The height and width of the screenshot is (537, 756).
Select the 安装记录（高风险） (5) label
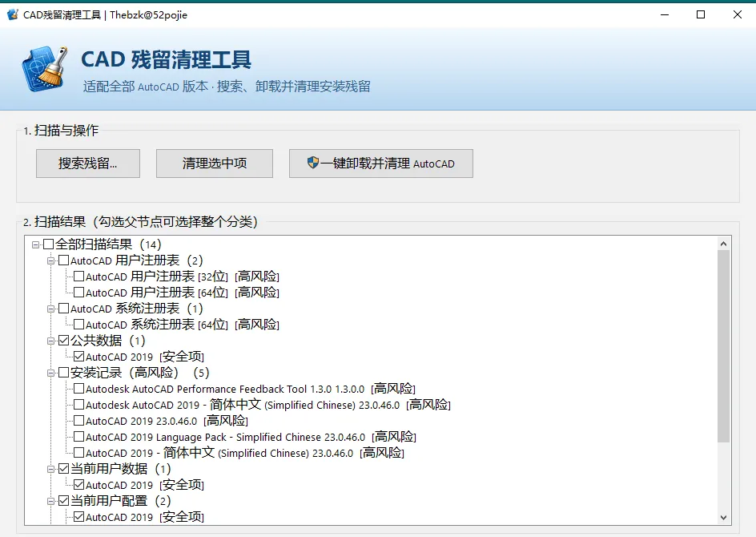pos(140,373)
